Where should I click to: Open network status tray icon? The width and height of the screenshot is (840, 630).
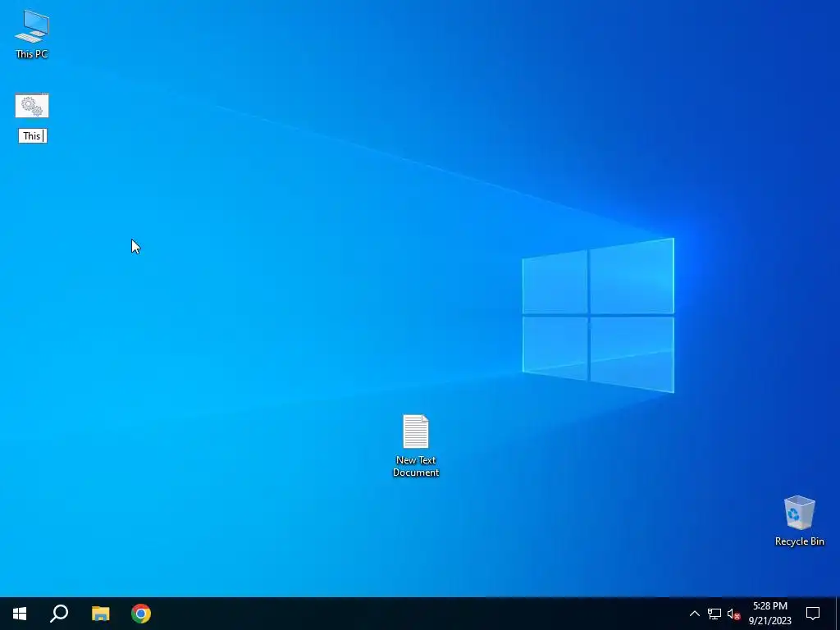(714, 614)
